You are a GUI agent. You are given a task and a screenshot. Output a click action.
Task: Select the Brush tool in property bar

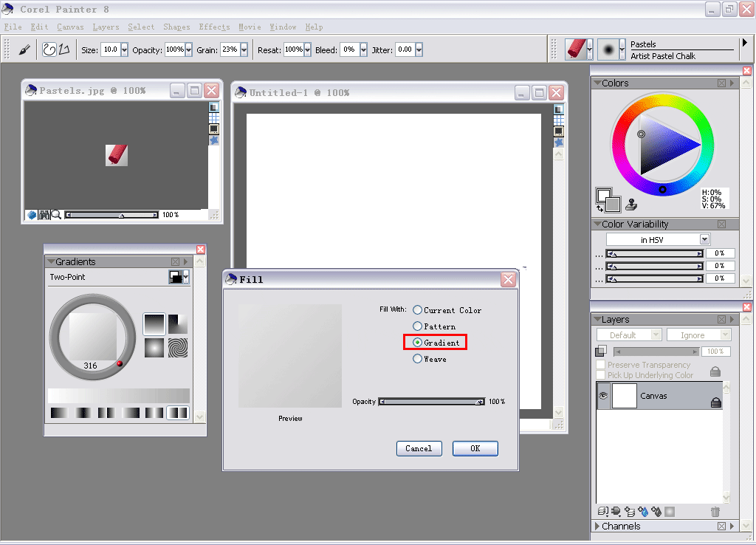pos(24,49)
